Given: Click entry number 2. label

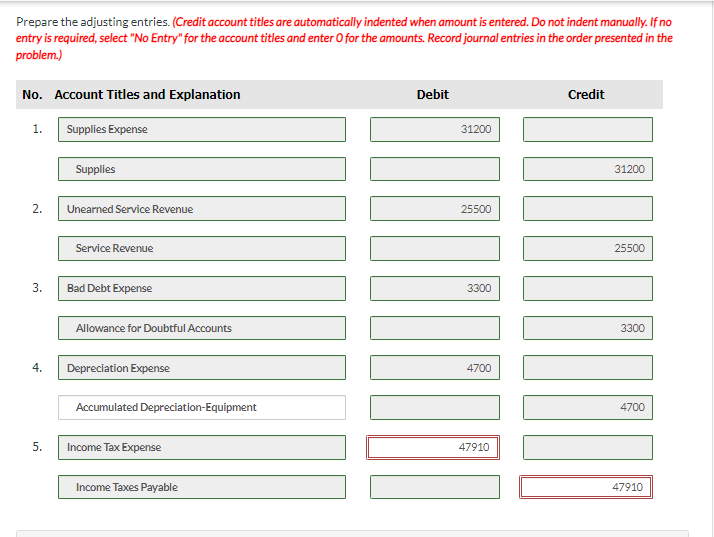Looking at the screenshot, I should 37,209.
